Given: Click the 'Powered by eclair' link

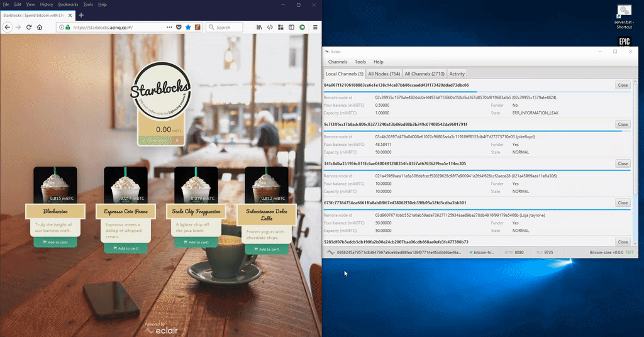Looking at the screenshot, I should tap(161, 328).
